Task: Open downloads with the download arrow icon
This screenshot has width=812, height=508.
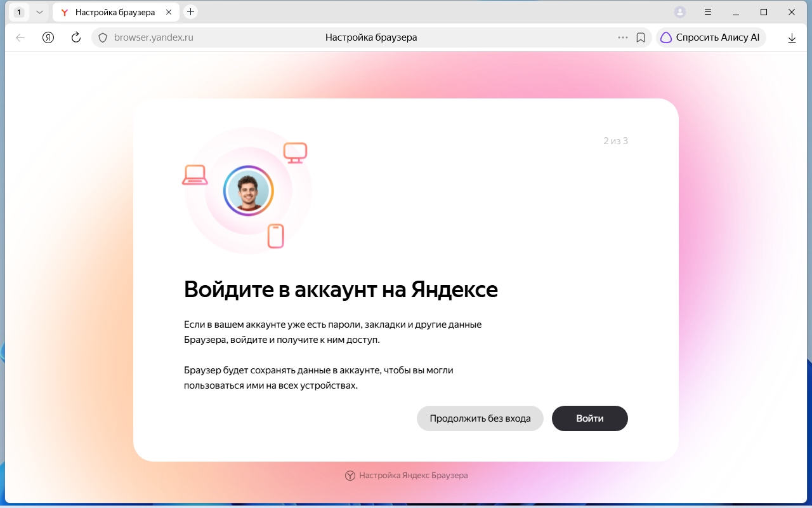Action: click(792, 37)
